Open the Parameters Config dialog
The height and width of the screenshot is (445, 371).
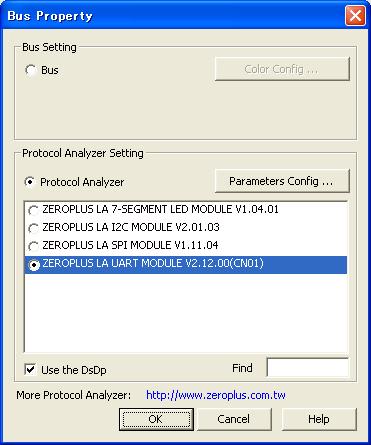pyautogui.click(x=282, y=181)
